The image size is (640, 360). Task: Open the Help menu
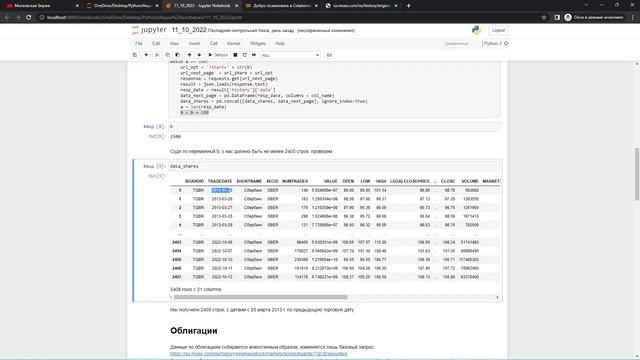280,43
